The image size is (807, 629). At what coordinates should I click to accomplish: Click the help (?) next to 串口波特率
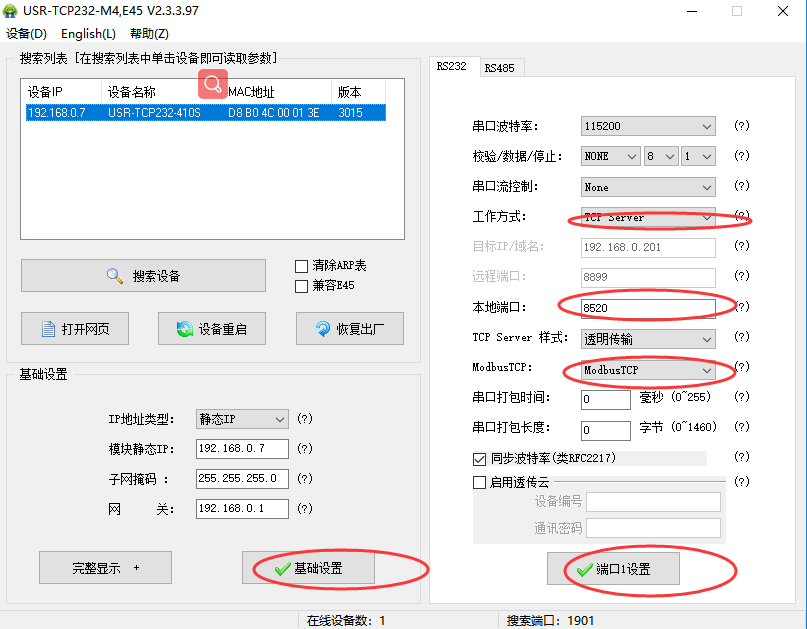coord(741,126)
